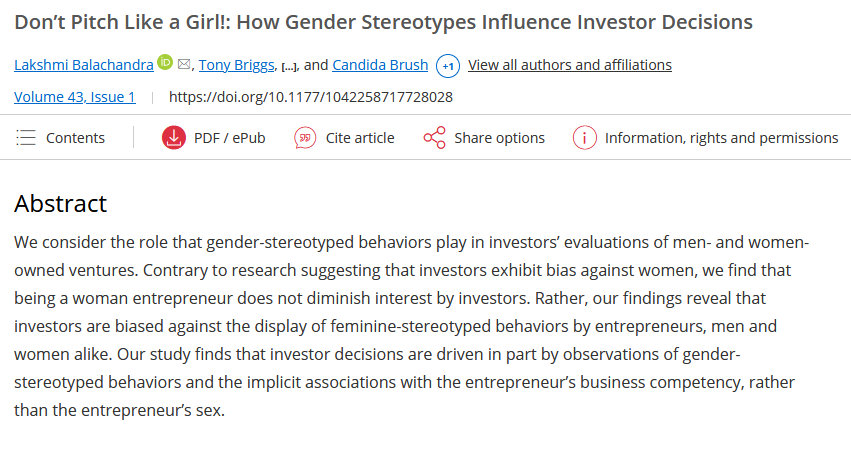Click the ORCID icon beside Lakshmi Balachandra
851x449 pixels.
coord(165,64)
